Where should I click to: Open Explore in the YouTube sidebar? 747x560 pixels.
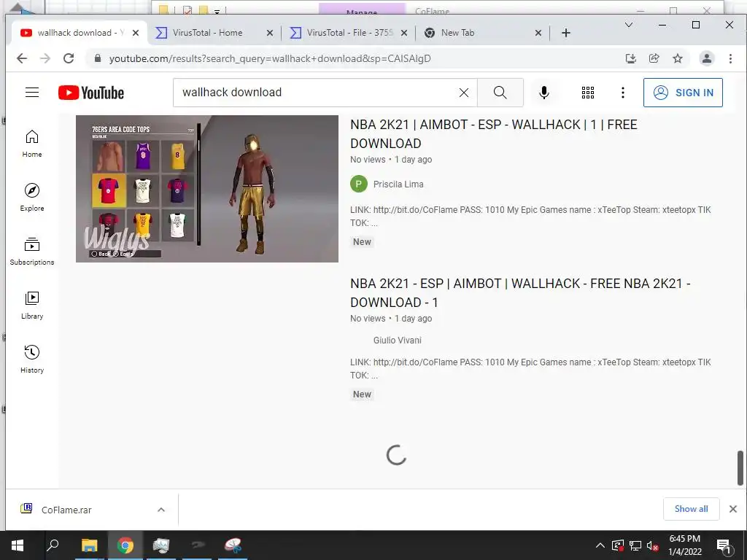tap(32, 197)
